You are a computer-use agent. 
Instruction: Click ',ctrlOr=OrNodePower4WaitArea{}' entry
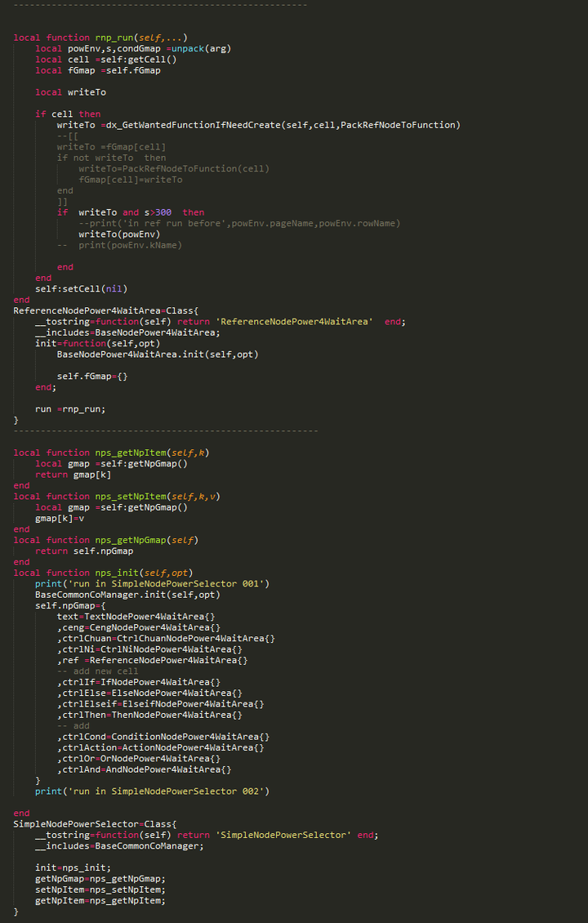[139, 759]
